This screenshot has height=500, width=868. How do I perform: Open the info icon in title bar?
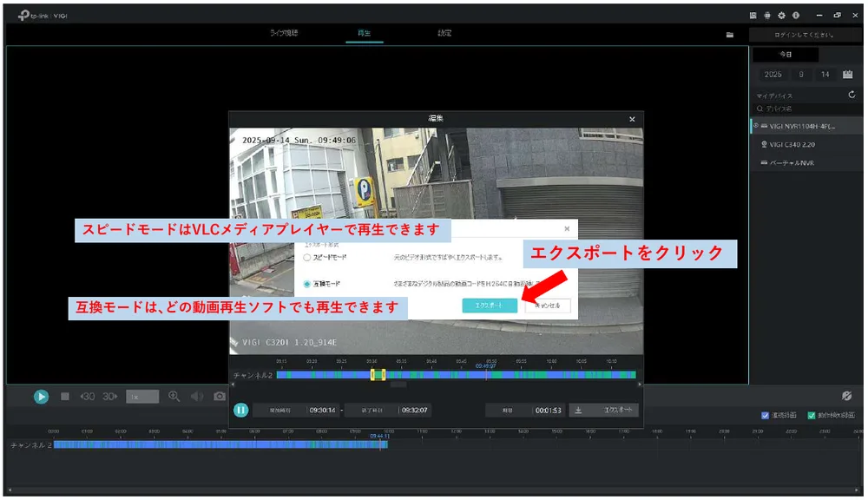coord(795,16)
